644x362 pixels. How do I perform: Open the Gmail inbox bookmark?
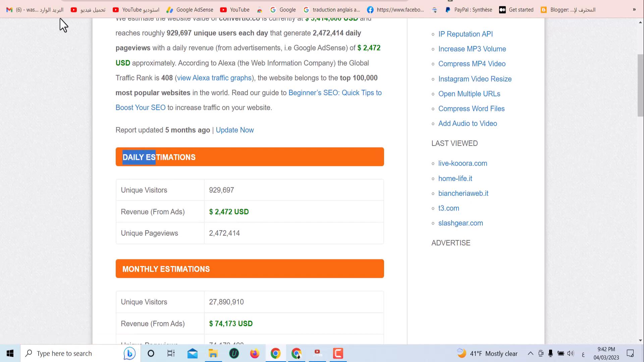pyautogui.click(x=35, y=10)
